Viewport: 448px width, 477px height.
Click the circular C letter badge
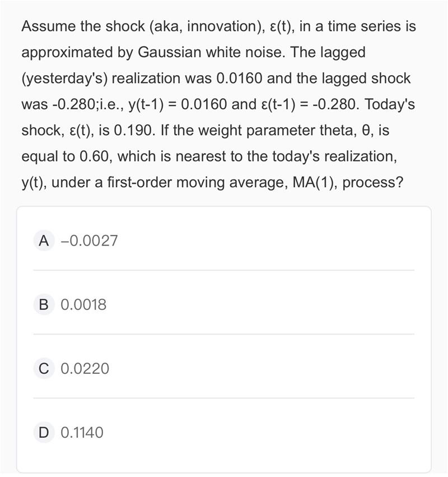click(44, 368)
